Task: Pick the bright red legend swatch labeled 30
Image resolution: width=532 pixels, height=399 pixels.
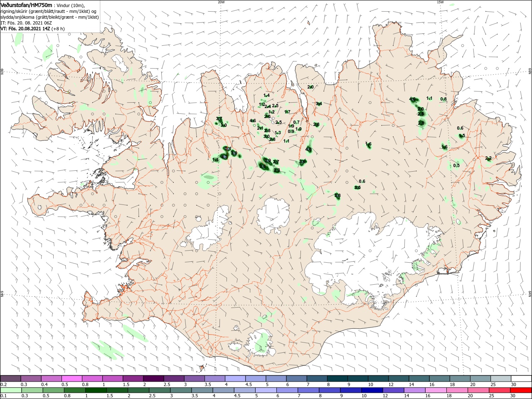Action: (520, 390)
